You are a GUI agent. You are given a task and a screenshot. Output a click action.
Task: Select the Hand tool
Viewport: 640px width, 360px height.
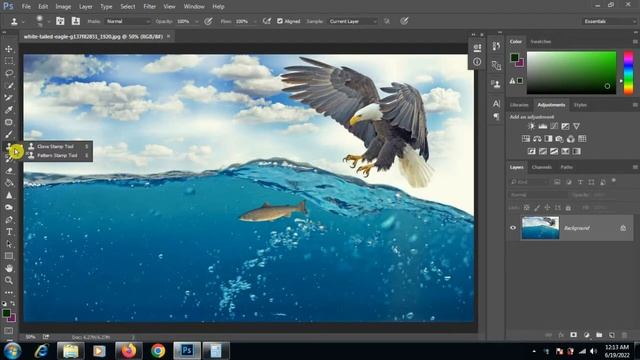(9, 268)
